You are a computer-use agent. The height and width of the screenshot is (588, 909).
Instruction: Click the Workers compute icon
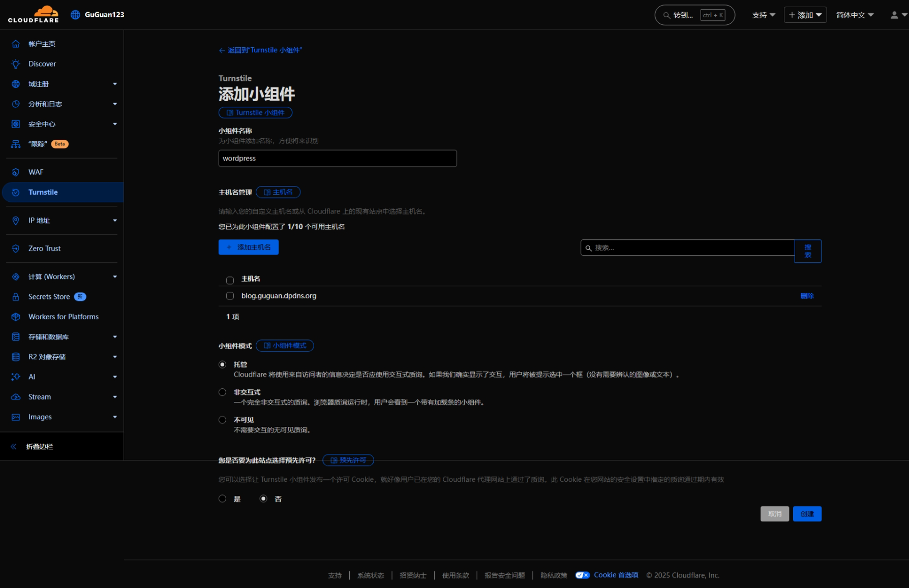click(16, 276)
